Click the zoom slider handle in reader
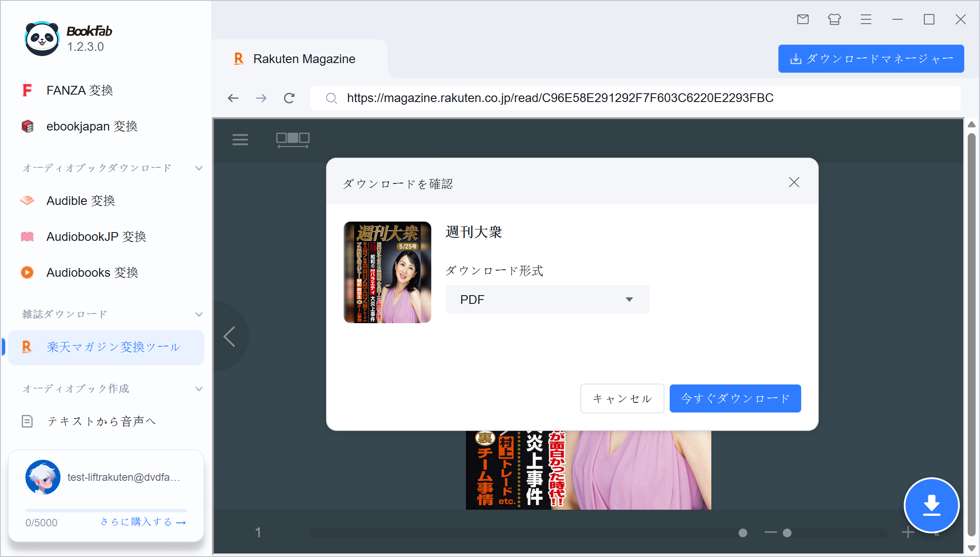 tap(787, 533)
